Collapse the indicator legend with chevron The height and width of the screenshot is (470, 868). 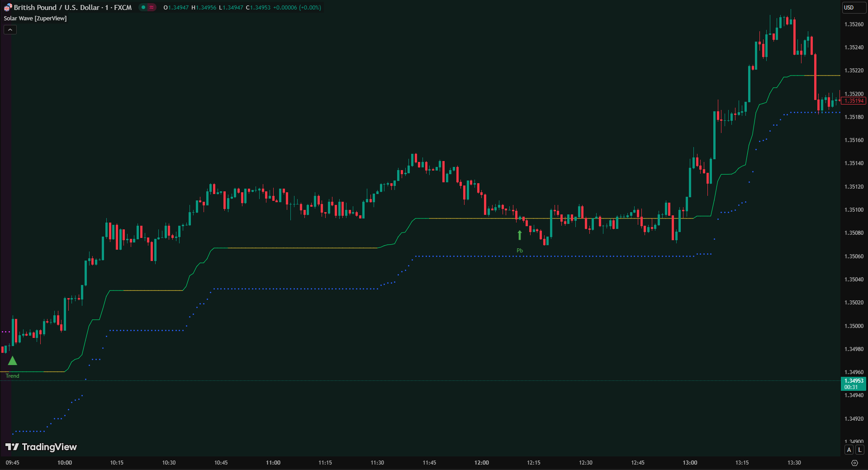coord(10,30)
